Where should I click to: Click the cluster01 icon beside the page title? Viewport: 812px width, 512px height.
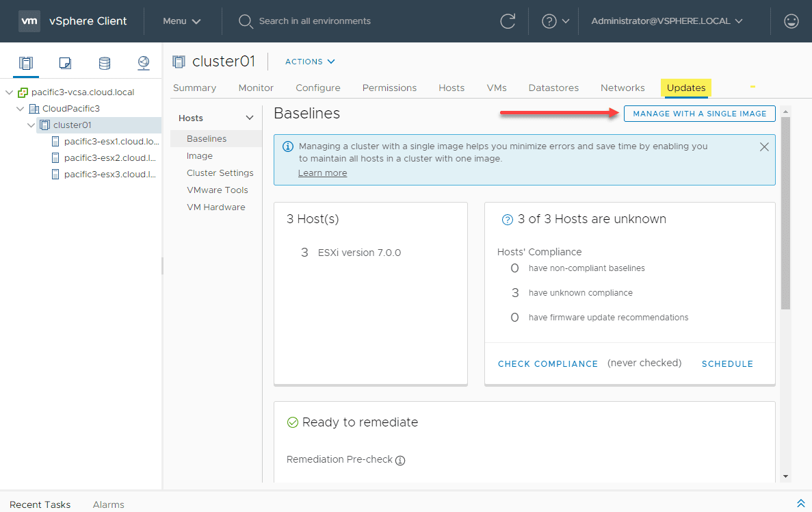(x=178, y=61)
